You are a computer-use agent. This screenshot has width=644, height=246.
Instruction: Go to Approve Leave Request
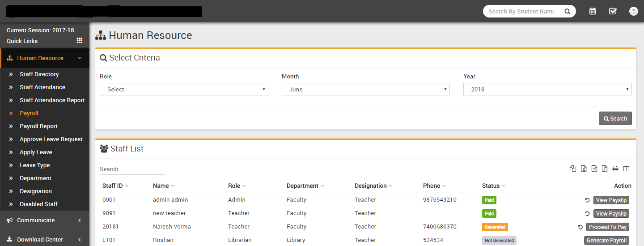click(x=51, y=139)
